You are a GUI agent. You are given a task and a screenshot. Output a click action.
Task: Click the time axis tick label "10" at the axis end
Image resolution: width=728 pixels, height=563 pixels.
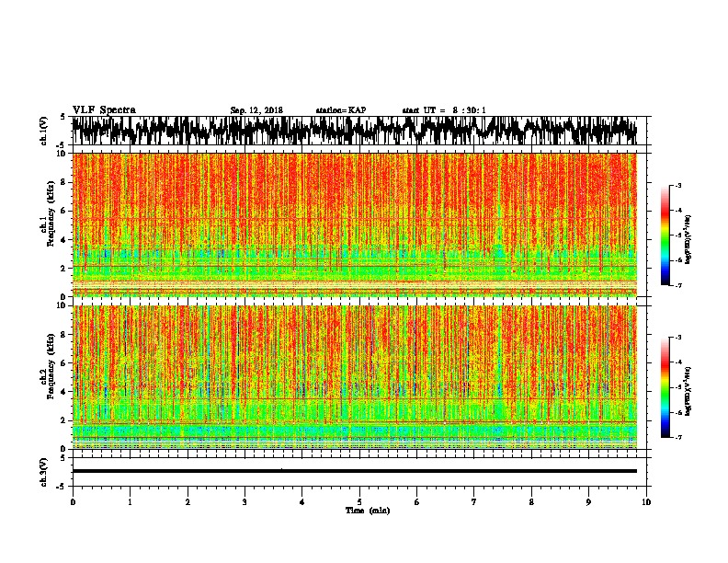coord(646,502)
